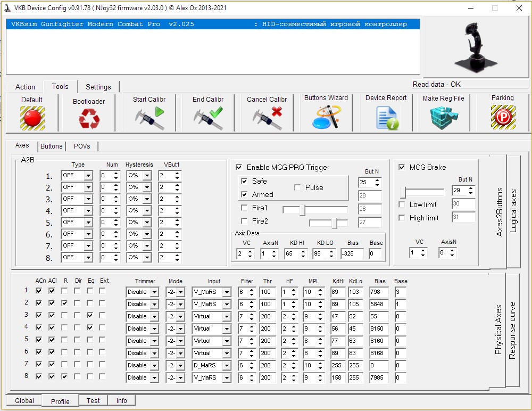Open the Settings tab
532x411 pixels.
click(x=98, y=87)
